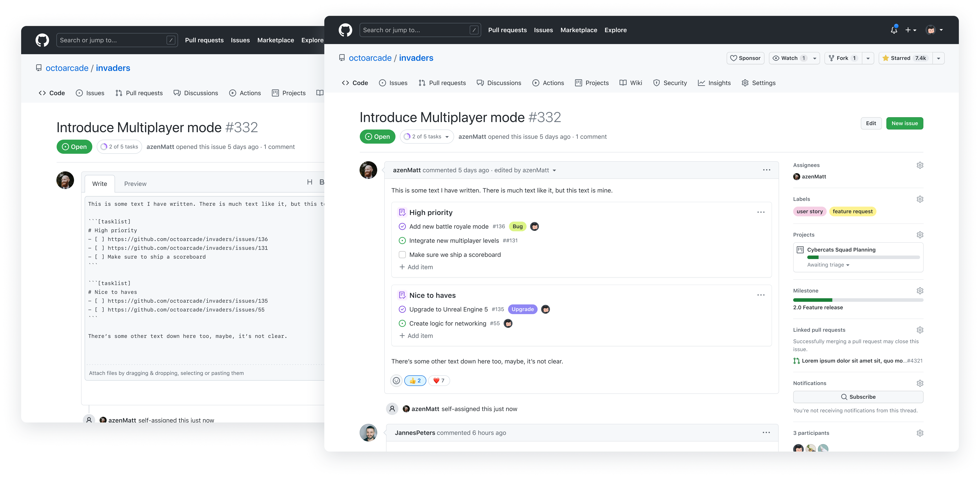Click azenMatt's avatar beside the first comment
The image size is (980, 478).
pos(368,170)
